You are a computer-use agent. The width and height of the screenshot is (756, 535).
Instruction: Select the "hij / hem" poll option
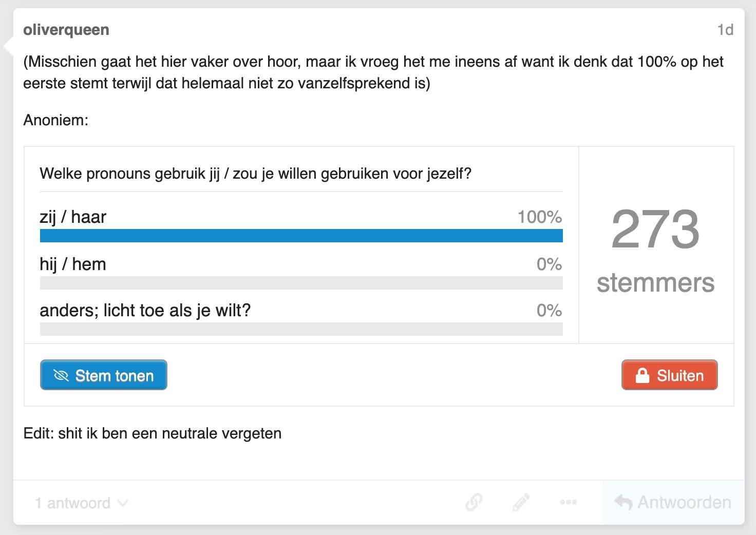click(73, 264)
